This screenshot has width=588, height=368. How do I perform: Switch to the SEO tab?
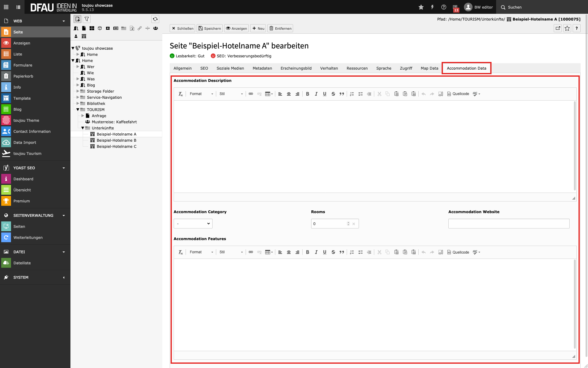(x=204, y=68)
